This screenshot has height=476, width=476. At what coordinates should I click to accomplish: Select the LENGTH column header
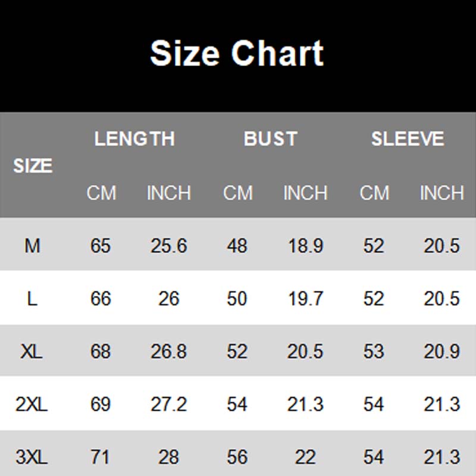[134, 139]
